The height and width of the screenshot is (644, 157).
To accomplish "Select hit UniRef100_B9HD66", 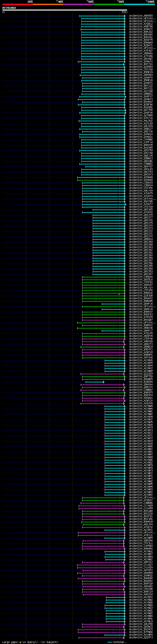I will point(141,578).
